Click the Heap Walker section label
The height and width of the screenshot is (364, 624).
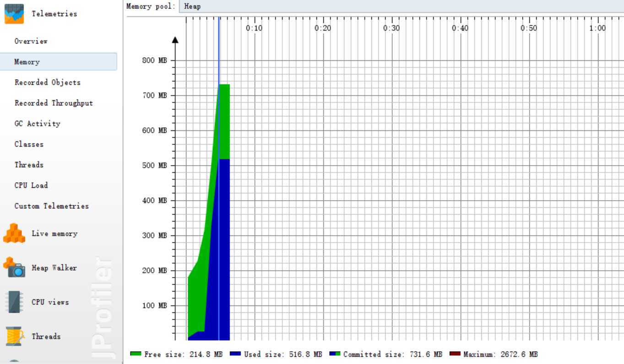[x=54, y=268]
